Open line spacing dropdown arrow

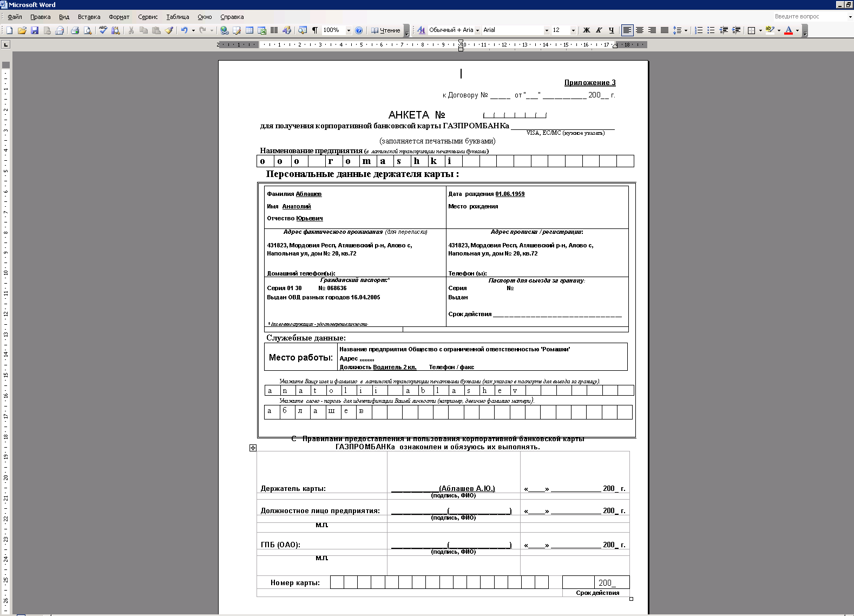point(686,30)
